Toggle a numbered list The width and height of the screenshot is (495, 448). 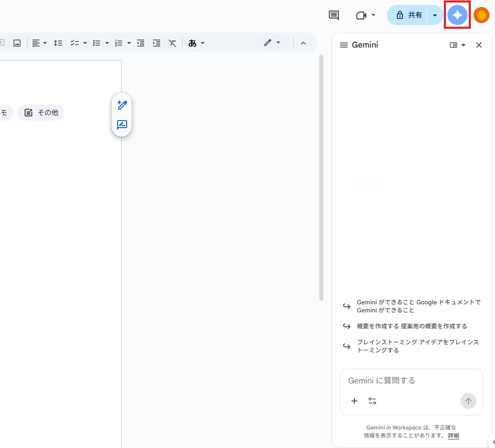[119, 43]
